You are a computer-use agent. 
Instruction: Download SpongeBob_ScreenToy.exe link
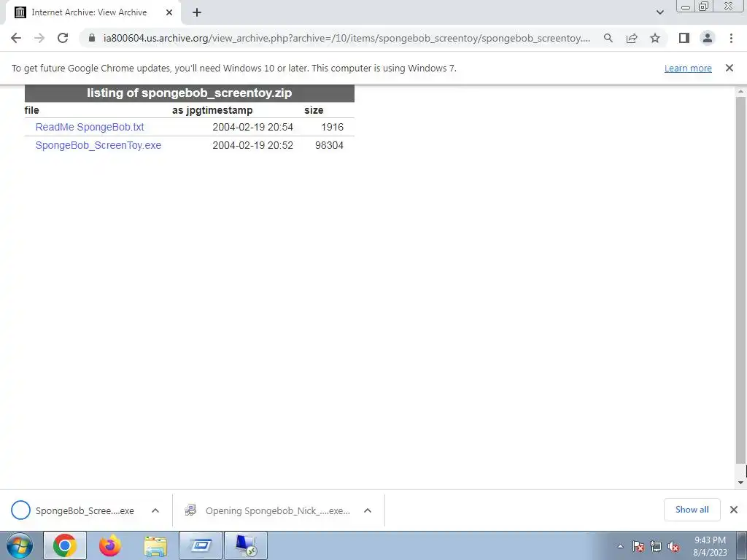(98, 145)
